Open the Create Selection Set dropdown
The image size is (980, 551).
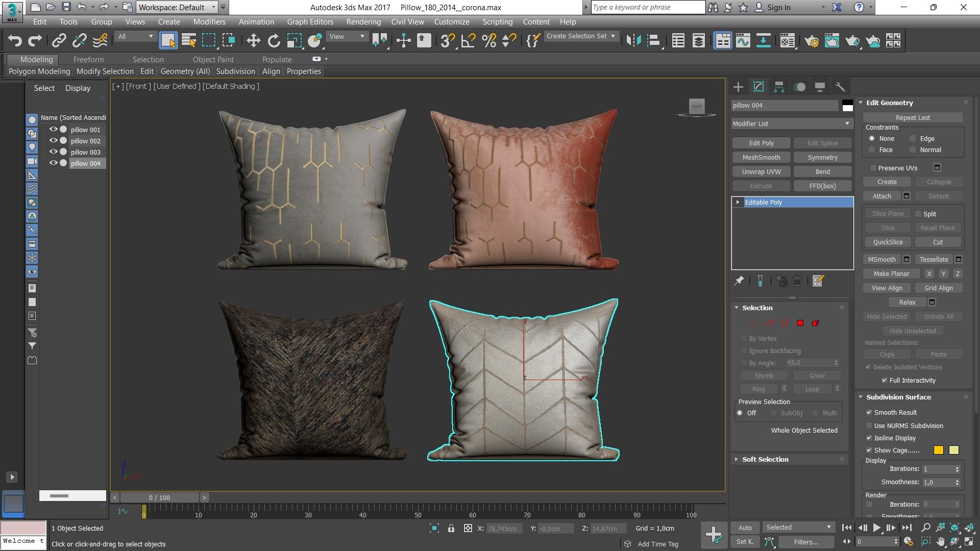(582, 36)
